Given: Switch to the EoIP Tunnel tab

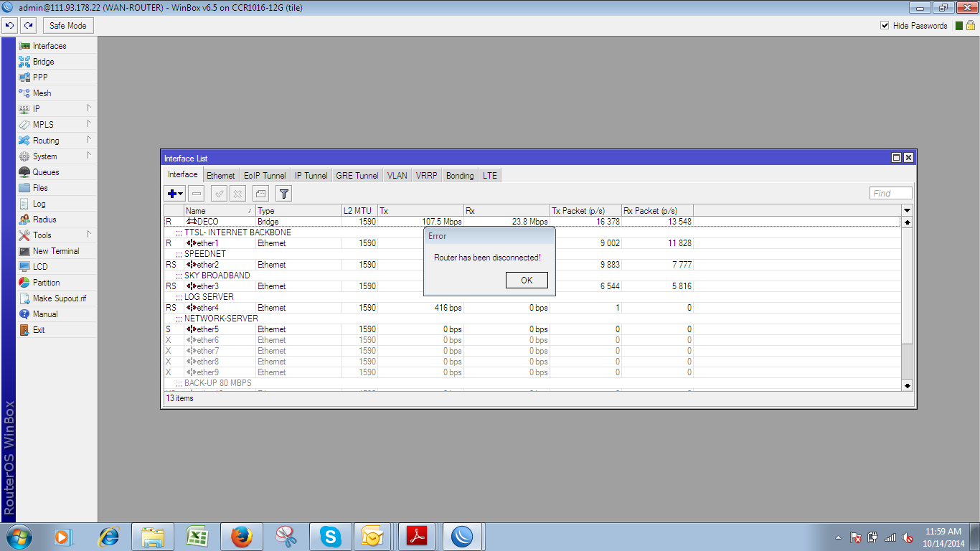Looking at the screenshot, I should click(x=265, y=175).
